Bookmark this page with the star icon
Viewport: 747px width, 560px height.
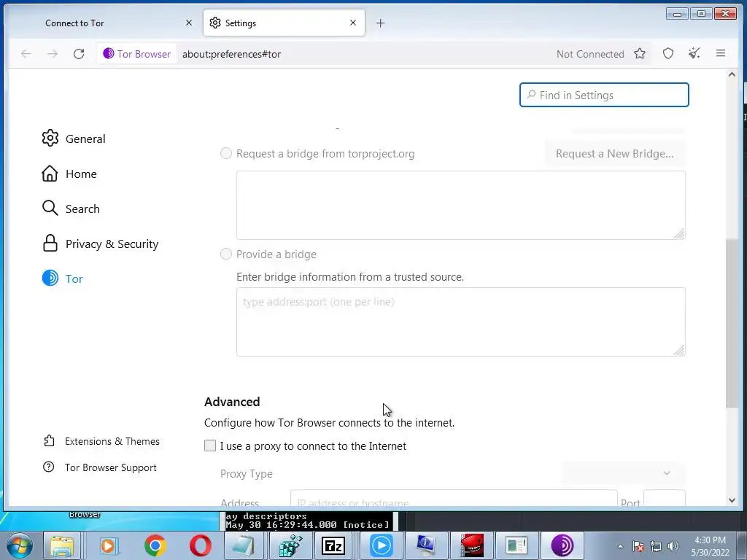tap(639, 54)
